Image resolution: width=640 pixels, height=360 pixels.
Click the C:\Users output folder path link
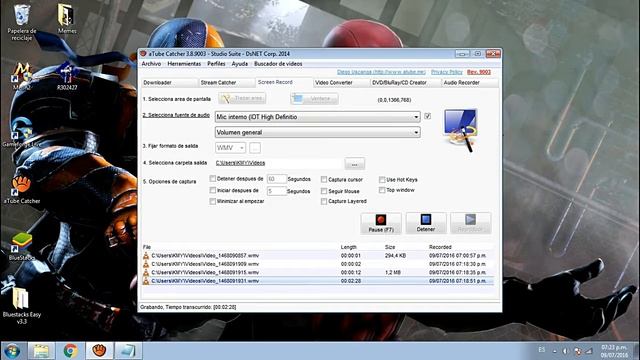pyautogui.click(x=240, y=163)
